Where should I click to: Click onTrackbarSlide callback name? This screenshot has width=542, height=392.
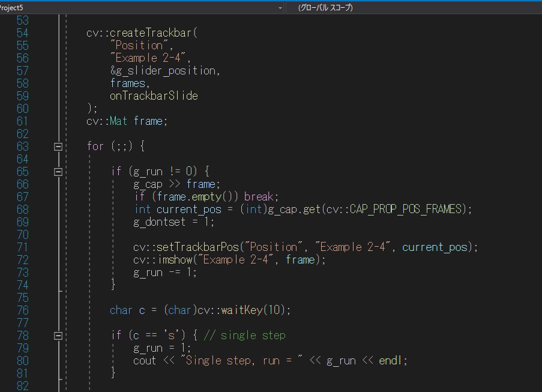click(x=154, y=96)
